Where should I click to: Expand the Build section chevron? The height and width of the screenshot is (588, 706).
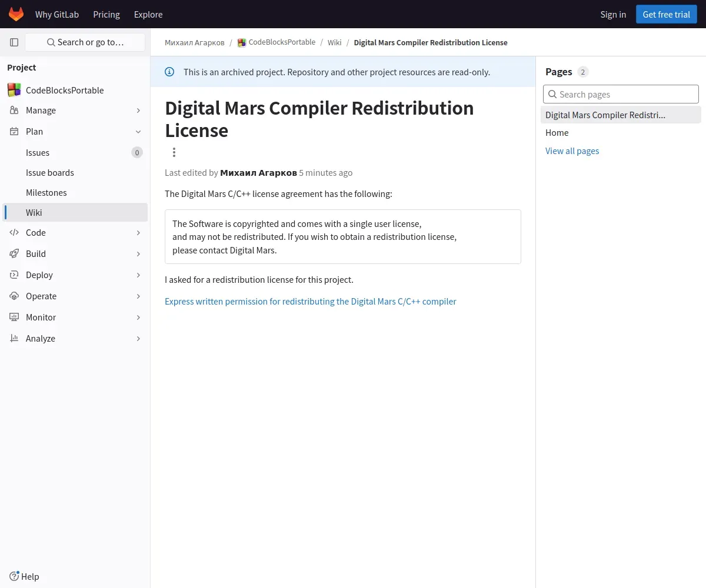138,254
